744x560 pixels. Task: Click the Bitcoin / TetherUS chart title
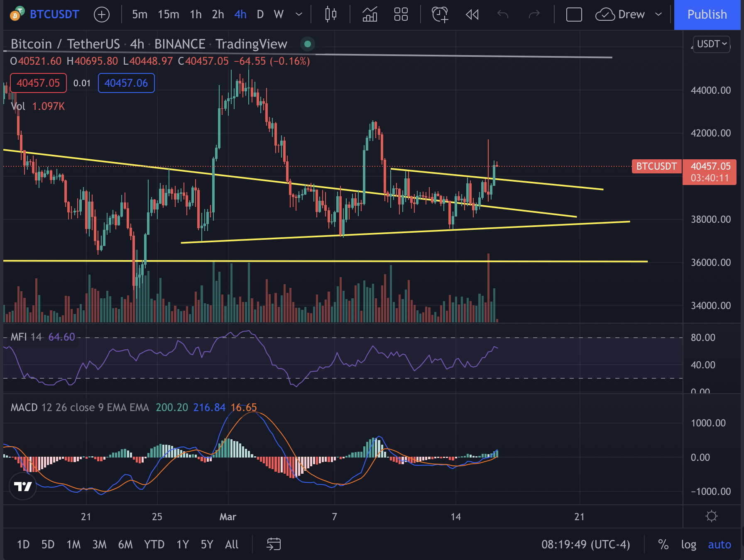(149, 44)
